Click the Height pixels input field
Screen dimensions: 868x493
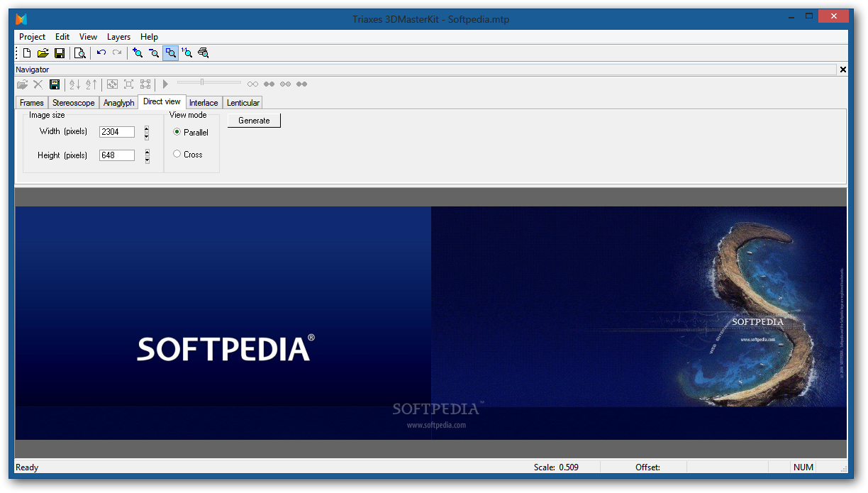click(x=117, y=155)
